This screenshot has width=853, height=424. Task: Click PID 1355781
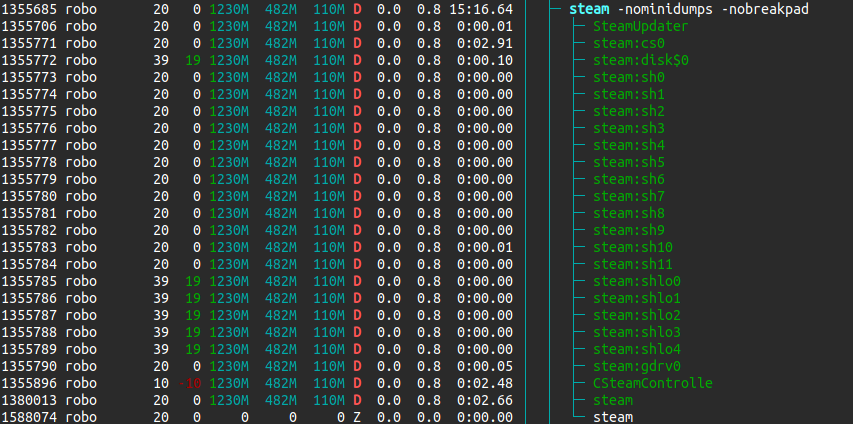[x=29, y=213]
